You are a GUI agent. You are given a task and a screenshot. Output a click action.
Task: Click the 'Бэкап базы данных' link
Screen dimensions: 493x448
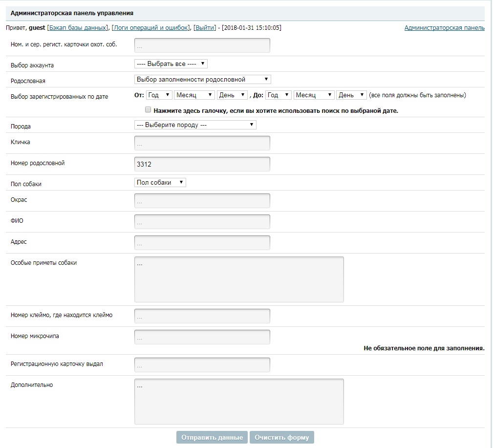click(x=77, y=28)
